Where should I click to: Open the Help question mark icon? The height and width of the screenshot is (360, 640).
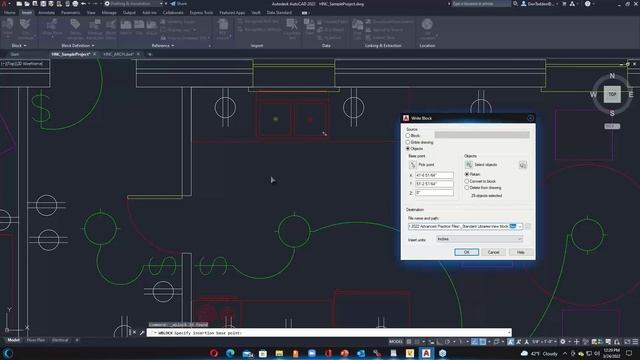click(587, 4)
